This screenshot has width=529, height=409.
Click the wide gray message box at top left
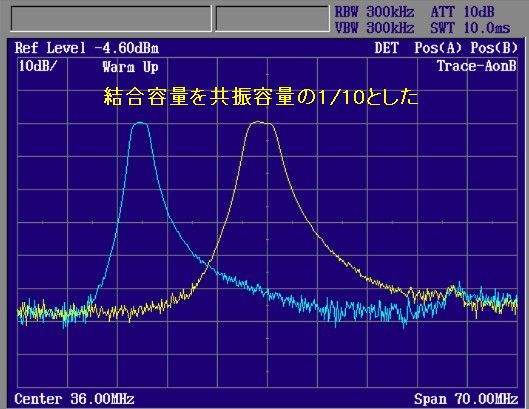point(111,18)
